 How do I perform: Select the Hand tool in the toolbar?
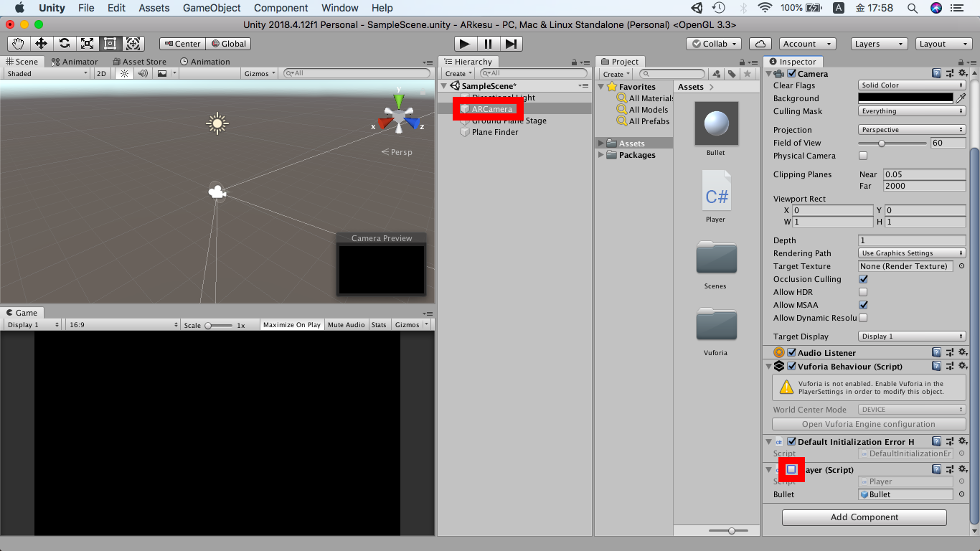coord(18,44)
